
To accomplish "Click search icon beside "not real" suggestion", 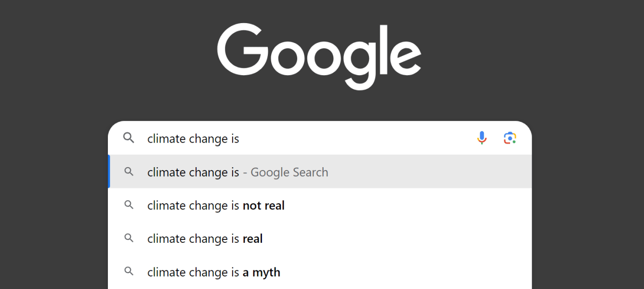I will coord(129,205).
